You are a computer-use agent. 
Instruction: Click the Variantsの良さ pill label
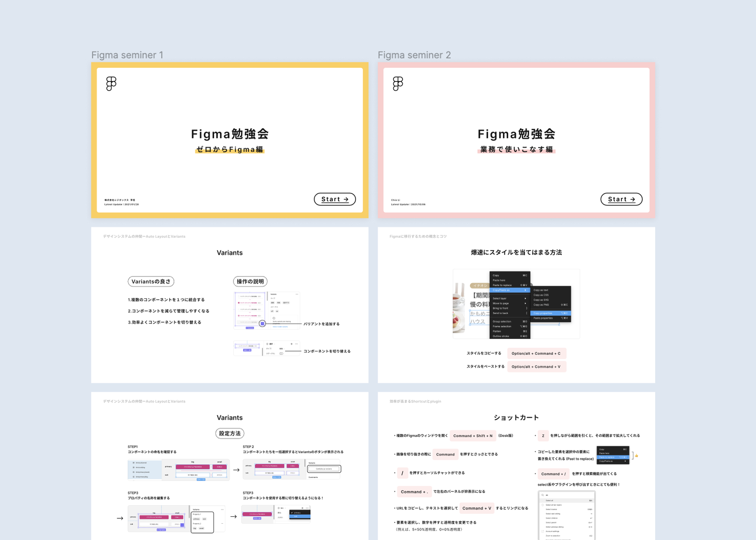[x=151, y=282]
